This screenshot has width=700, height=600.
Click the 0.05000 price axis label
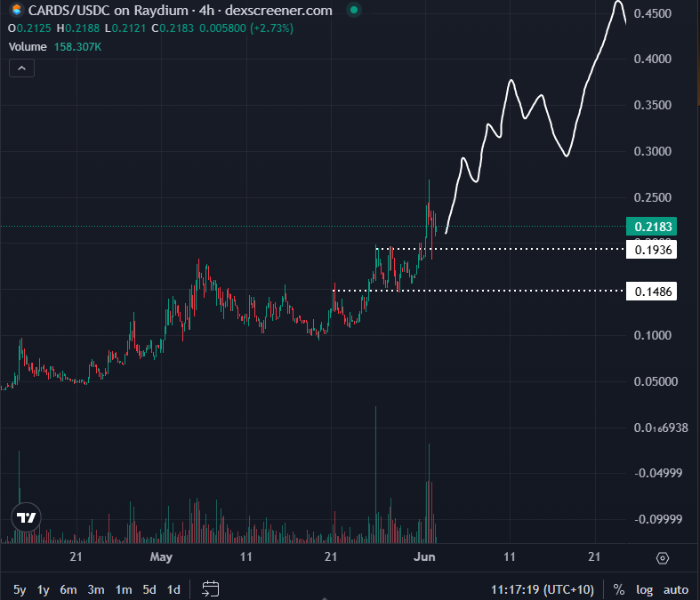(656, 381)
